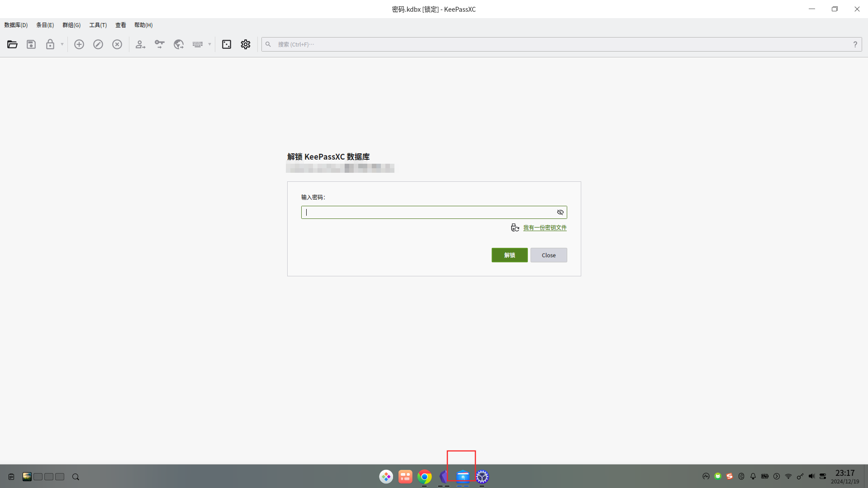
Task: Expand the Auto-Type dropdown arrow
Action: tap(209, 44)
